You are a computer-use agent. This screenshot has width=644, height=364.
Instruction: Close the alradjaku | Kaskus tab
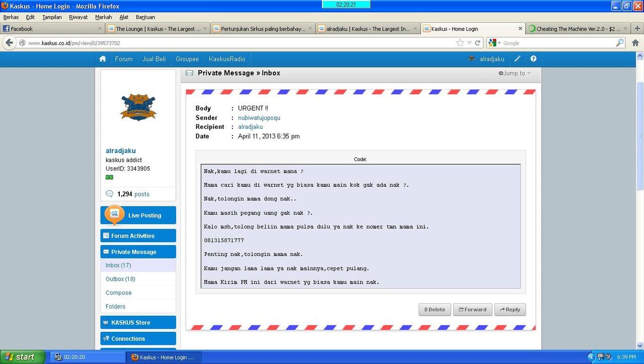pos(415,29)
